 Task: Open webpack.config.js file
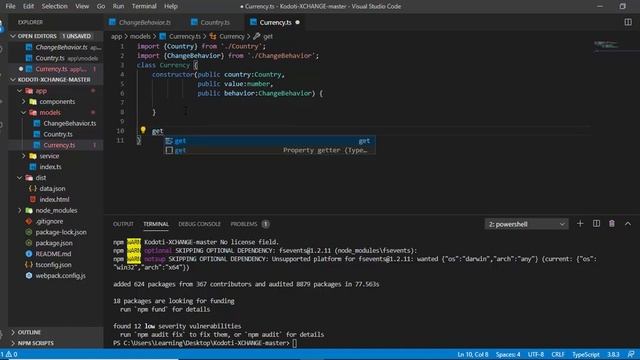point(60,276)
